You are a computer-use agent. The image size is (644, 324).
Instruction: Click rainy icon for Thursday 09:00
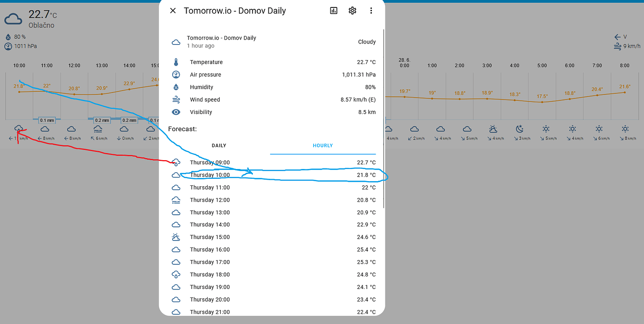(176, 162)
